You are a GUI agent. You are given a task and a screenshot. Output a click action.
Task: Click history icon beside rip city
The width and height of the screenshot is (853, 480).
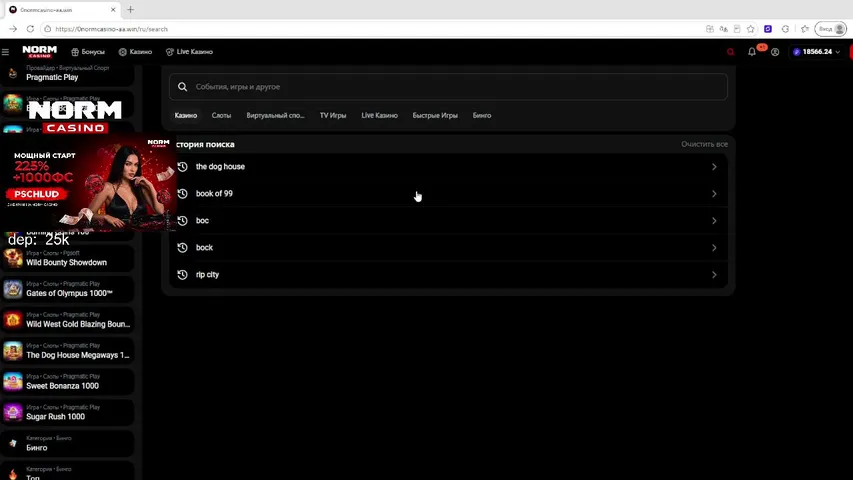click(x=183, y=275)
